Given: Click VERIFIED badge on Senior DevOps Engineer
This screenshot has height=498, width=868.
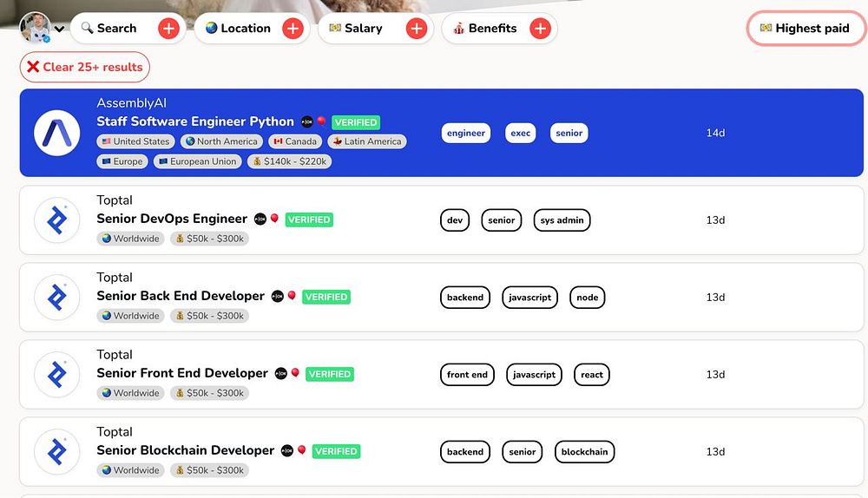Looking at the screenshot, I should click(310, 220).
